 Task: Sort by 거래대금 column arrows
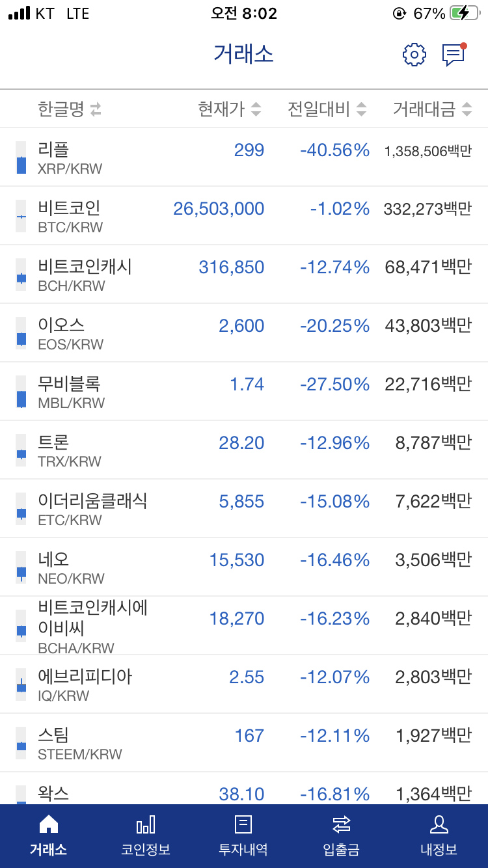coord(467,109)
